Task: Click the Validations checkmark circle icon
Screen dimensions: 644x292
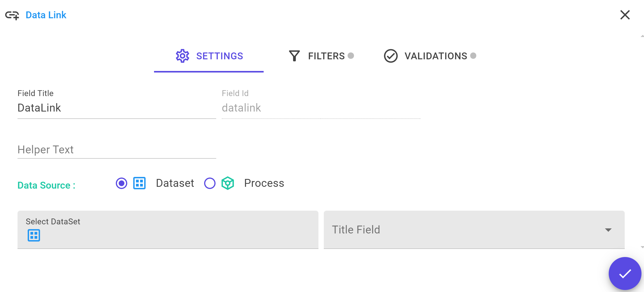Action: pos(391,56)
